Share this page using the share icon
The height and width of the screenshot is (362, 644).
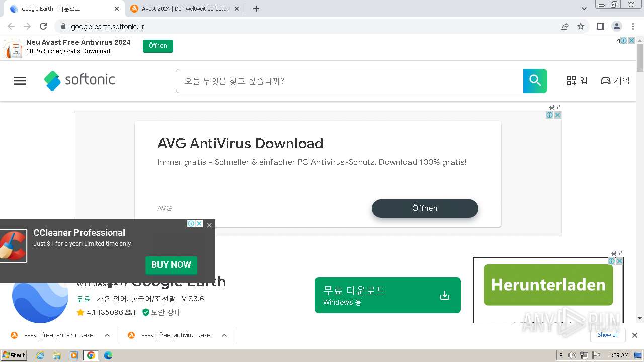coord(565,26)
